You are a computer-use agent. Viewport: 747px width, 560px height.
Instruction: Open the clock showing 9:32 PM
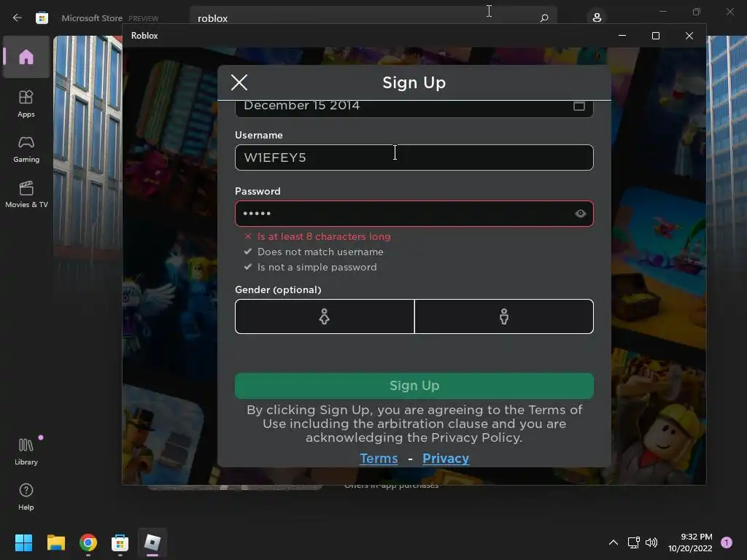(x=690, y=542)
